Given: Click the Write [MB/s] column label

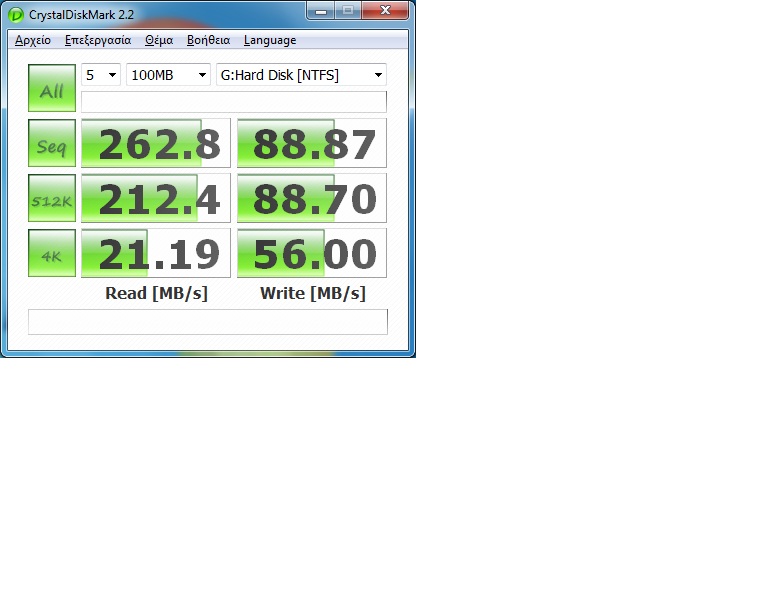Looking at the screenshot, I should (x=312, y=293).
